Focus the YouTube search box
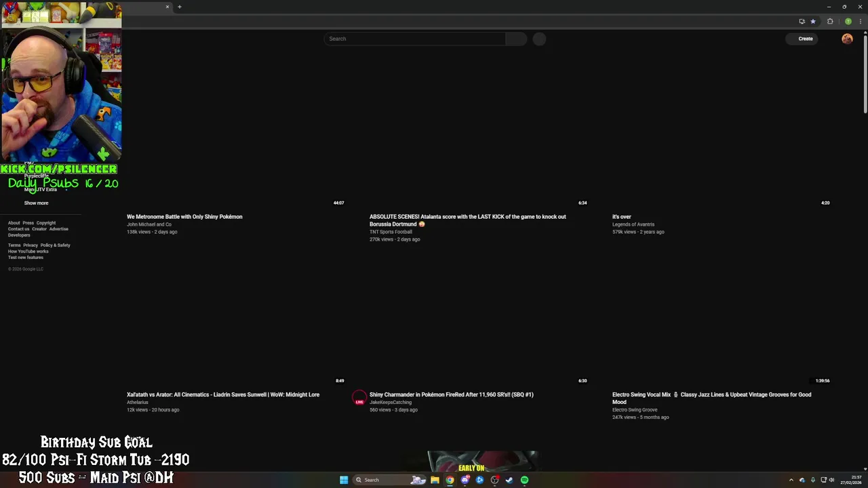This screenshot has height=488, width=868. click(x=414, y=39)
